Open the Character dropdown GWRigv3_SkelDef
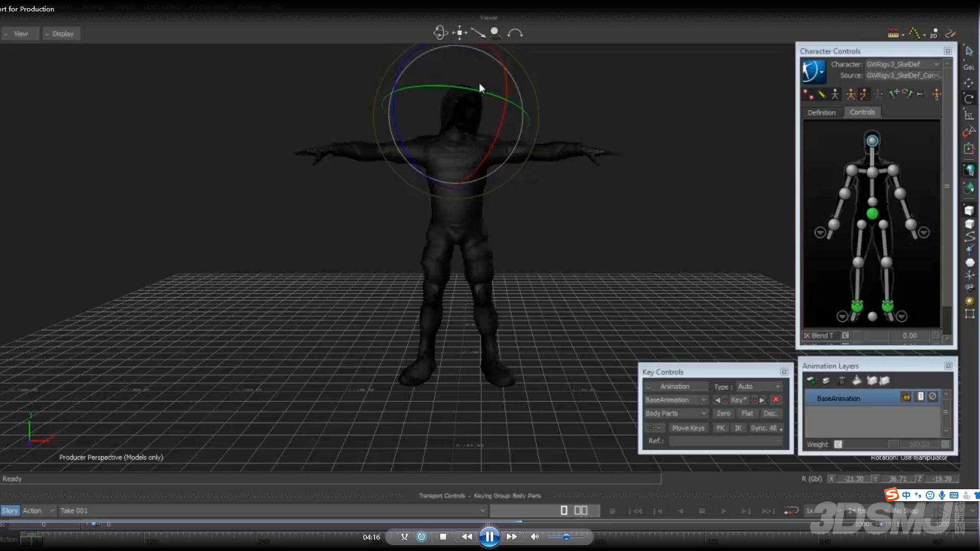 902,64
